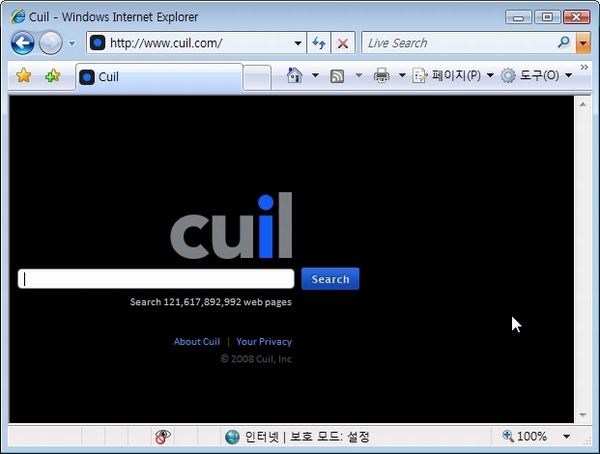Click the address bar with cuil.com URL
The width and height of the screenshot is (600, 454).
[196, 43]
